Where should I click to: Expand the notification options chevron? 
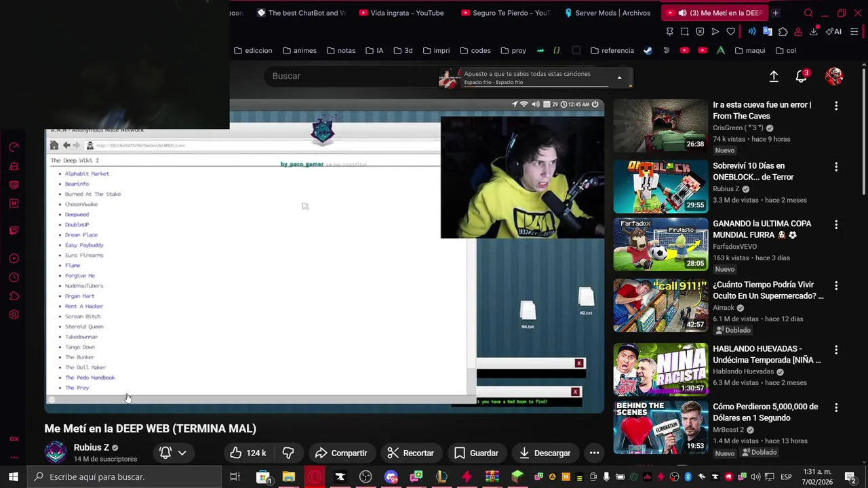(x=182, y=453)
